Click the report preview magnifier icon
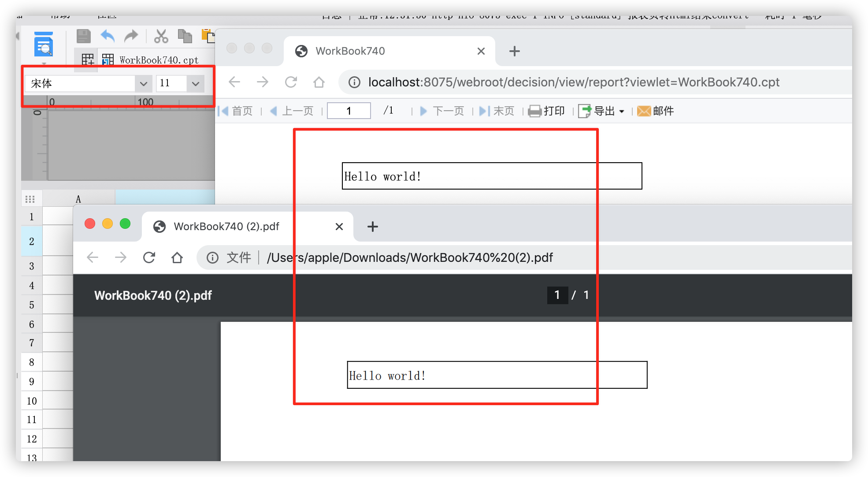This screenshot has height=477, width=868. 44,45
